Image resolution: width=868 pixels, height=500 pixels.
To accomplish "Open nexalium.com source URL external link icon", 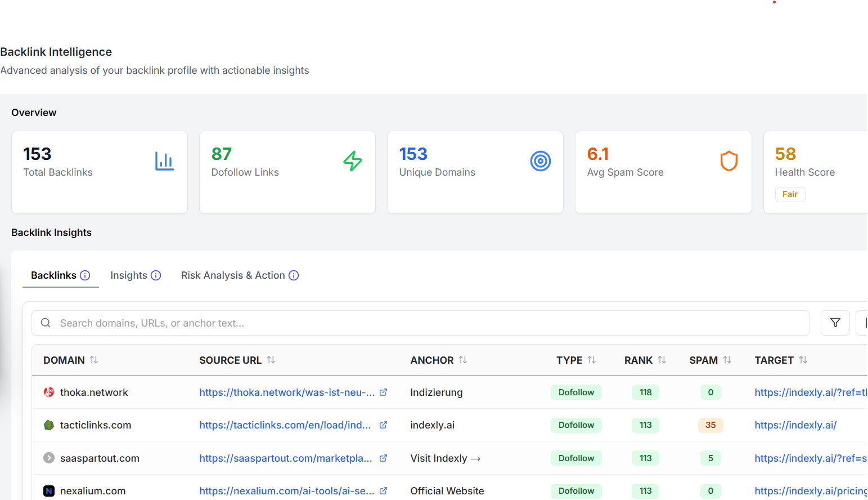I will pos(384,491).
